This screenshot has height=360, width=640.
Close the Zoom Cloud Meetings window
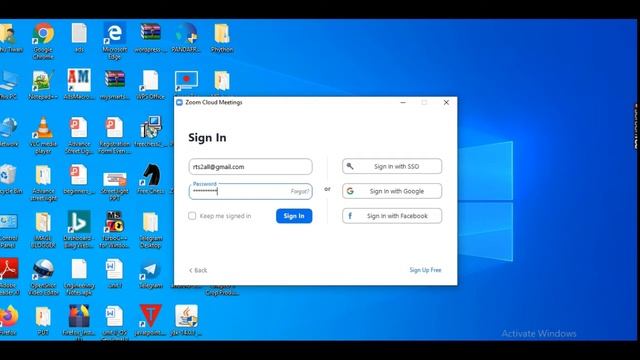446,102
